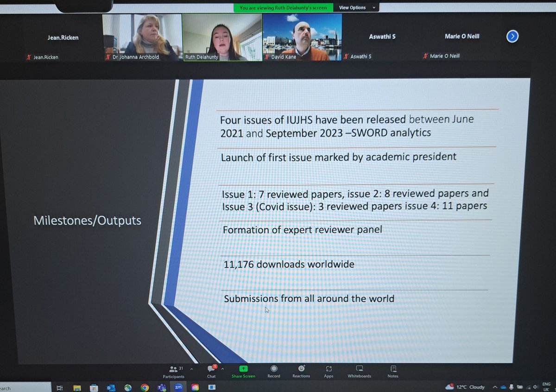Image resolution: width=556 pixels, height=392 pixels.
Task: Select the Aswathi S participant tile
Action: click(x=382, y=38)
